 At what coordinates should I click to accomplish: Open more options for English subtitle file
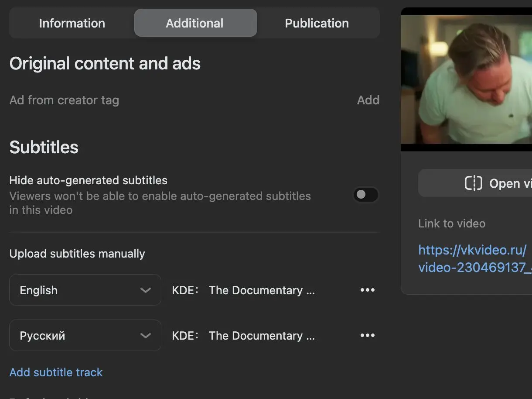coord(368,290)
